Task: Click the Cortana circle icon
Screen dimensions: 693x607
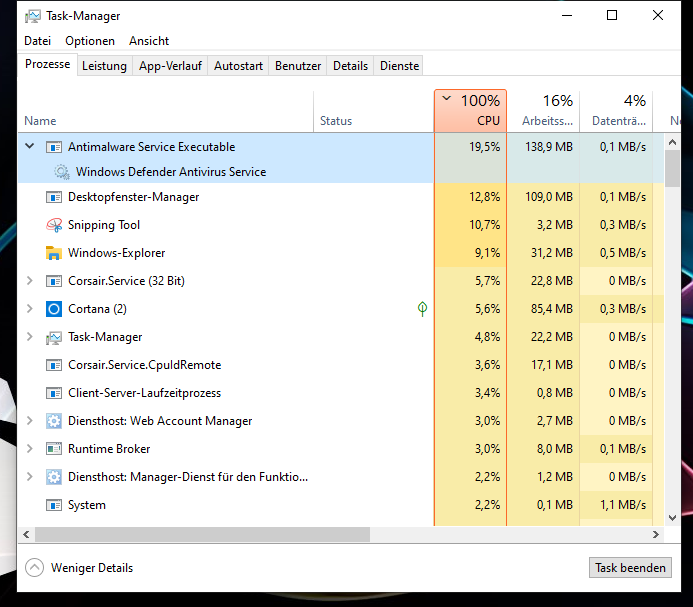Action: click(54, 309)
